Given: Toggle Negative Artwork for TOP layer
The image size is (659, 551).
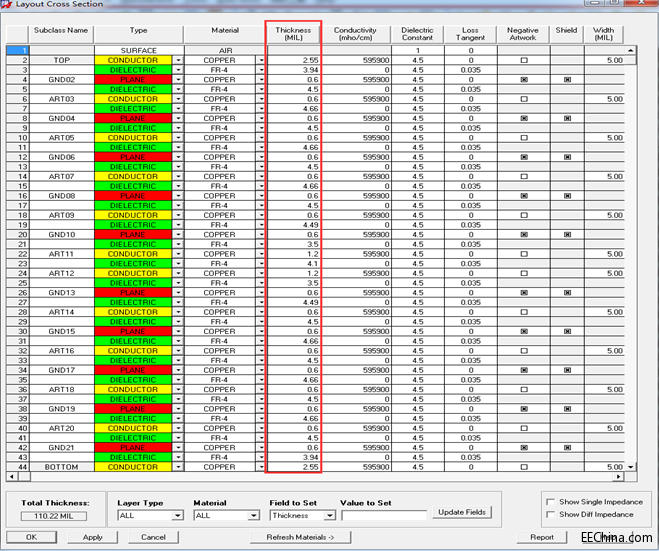Looking at the screenshot, I should 524,60.
